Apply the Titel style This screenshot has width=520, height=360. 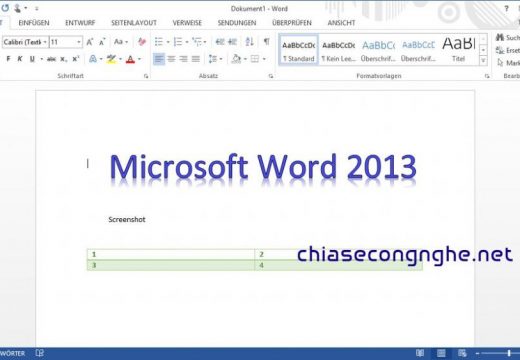(458, 50)
